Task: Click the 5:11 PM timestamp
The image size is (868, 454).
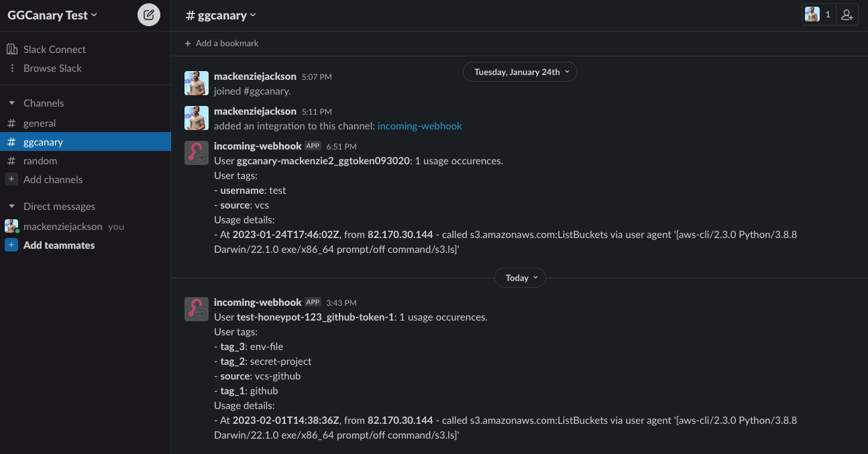Action: coord(317,111)
